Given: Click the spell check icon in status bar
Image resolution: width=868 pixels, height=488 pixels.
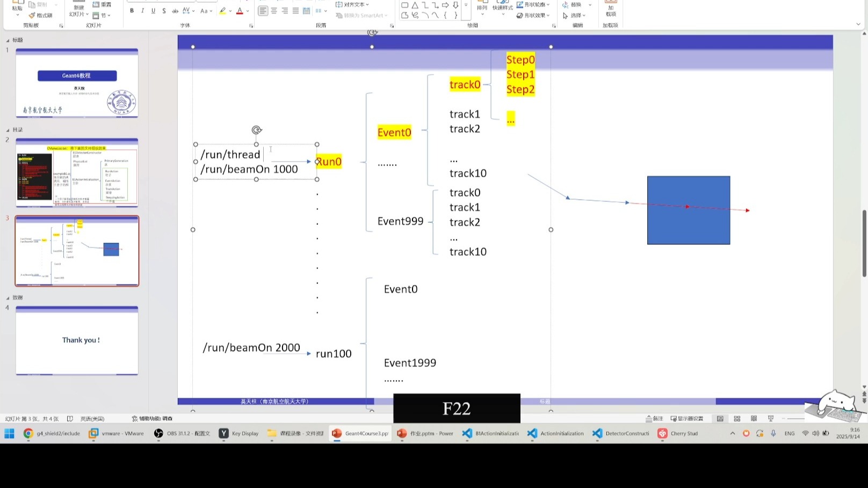Looking at the screenshot, I should (70, 419).
